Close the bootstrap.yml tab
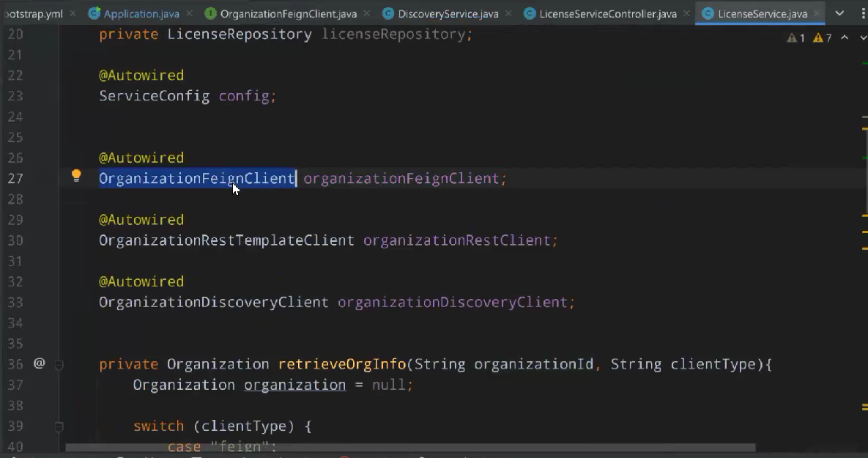 tap(73, 13)
